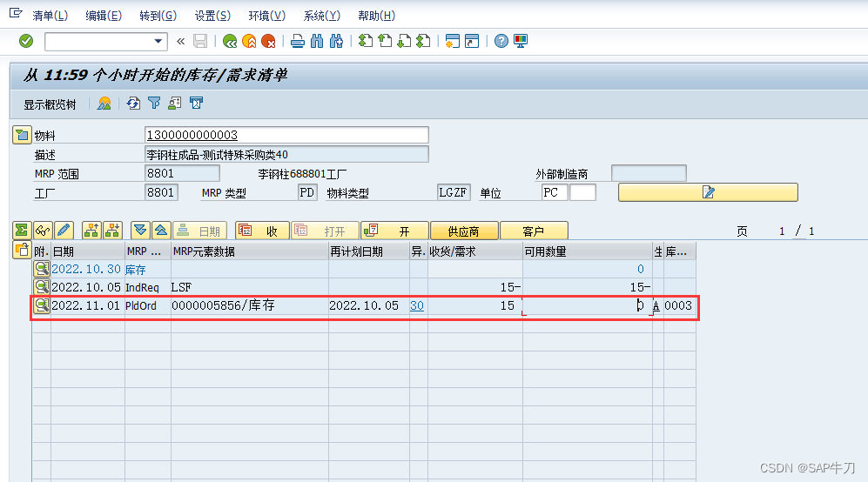Open details icon for PldOrd row
This screenshot has width=868, height=482.
coord(42,305)
